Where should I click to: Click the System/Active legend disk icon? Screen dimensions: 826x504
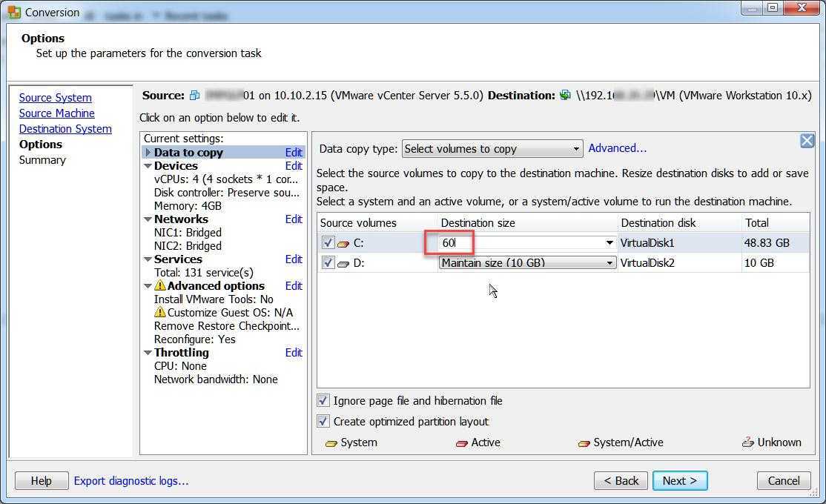tap(584, 443)
